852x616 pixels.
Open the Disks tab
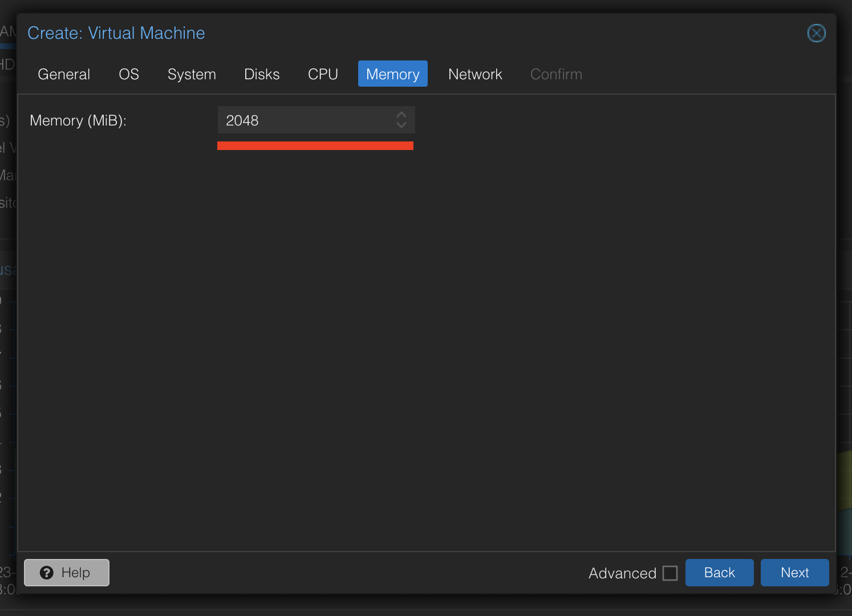click(x=262, y=74)
